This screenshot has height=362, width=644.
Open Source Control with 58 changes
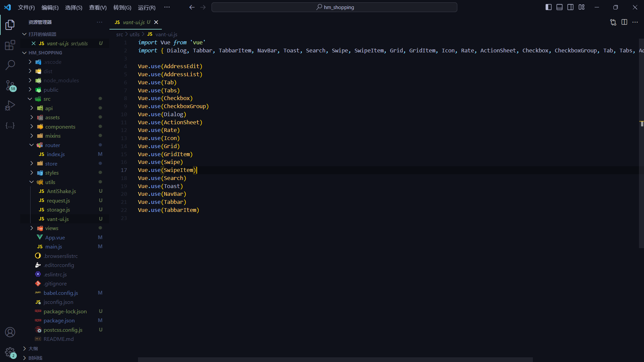pos(10,85)
